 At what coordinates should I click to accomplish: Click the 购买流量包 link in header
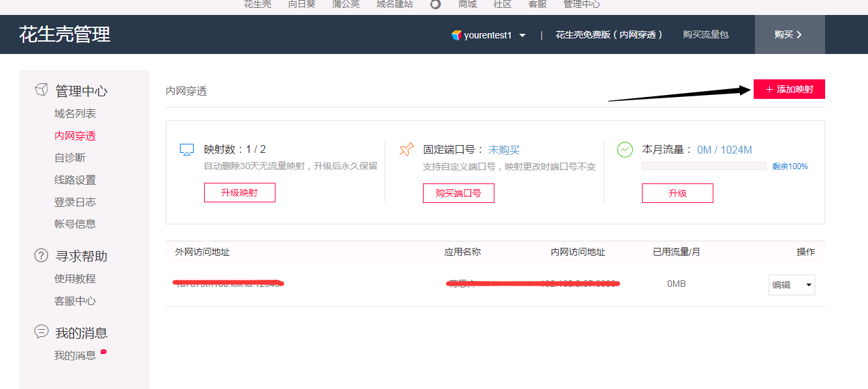click(x=706, y=35)
